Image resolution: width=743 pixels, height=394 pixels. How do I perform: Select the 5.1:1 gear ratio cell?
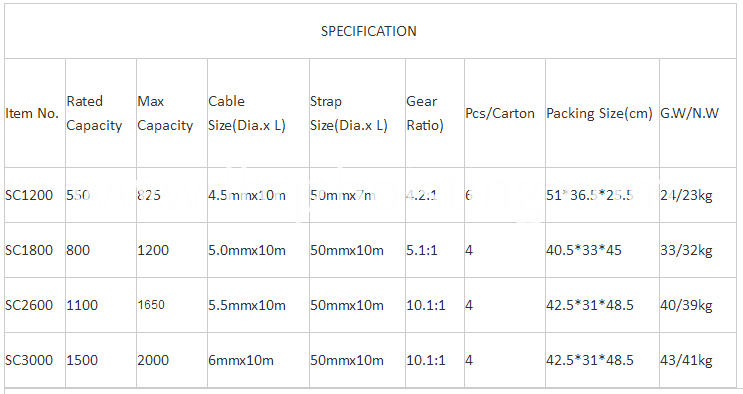coord(422,250)
